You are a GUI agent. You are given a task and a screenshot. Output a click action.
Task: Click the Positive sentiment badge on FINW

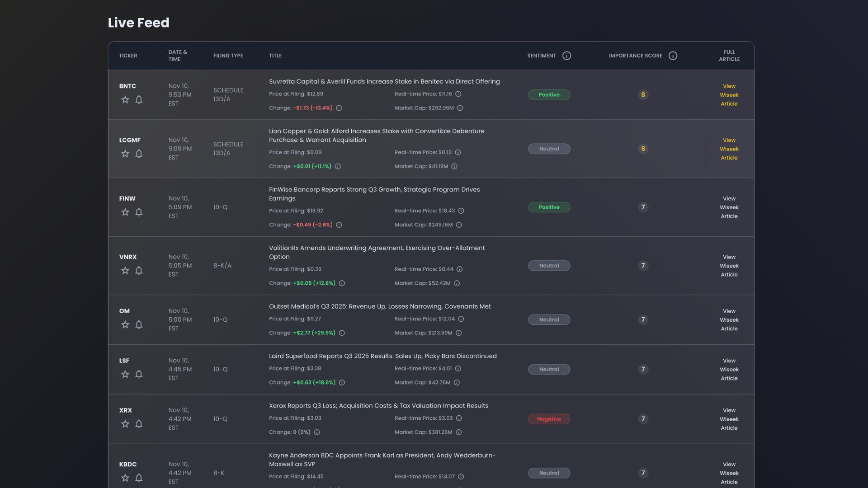coord(549,207)
